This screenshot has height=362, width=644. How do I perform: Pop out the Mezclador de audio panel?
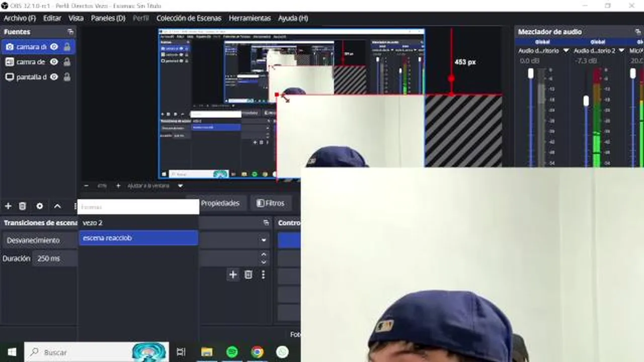tap(638, 32)
